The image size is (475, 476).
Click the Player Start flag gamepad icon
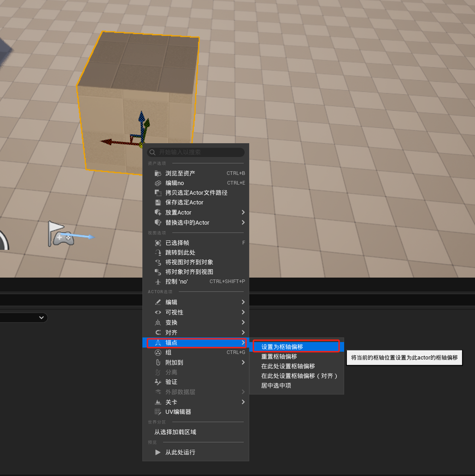pyautogui.click(x=61, y=234)
